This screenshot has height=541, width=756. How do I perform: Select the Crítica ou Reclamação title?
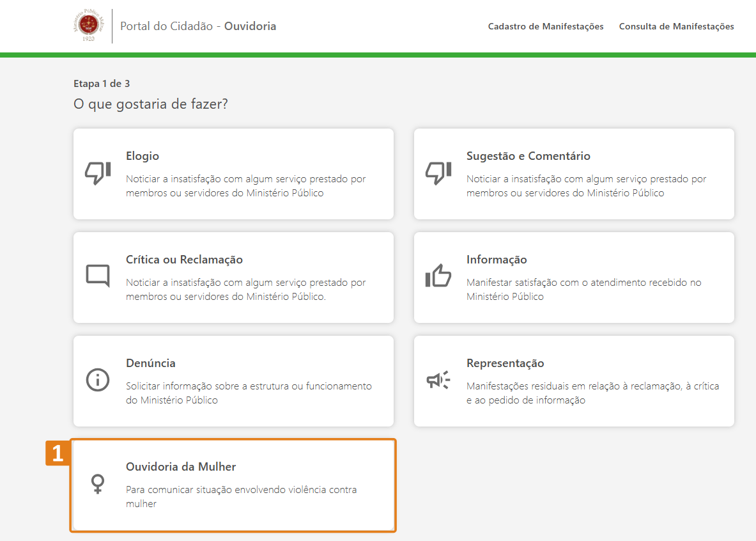(x=184, y=260)
